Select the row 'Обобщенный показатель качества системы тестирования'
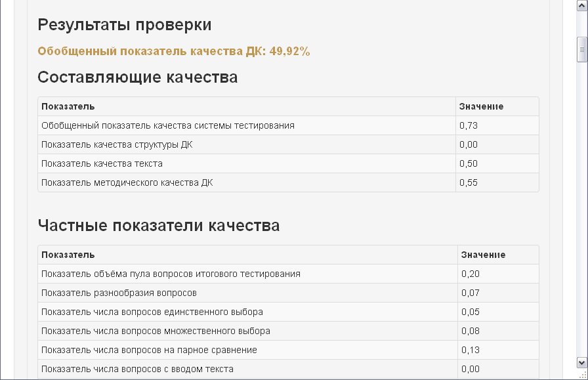Image resolution: width=588 pixels, height=380 pixels. coord(288,125)
